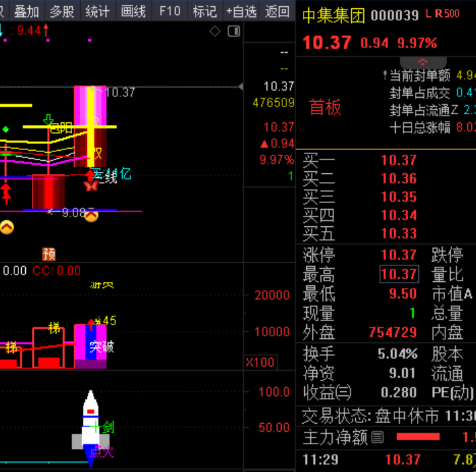
Task: Click the 11:29 trade tick row
Action: coord(386,460)
